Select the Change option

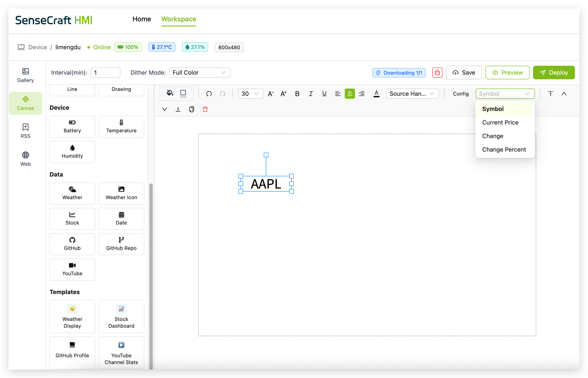click(505, 136)
